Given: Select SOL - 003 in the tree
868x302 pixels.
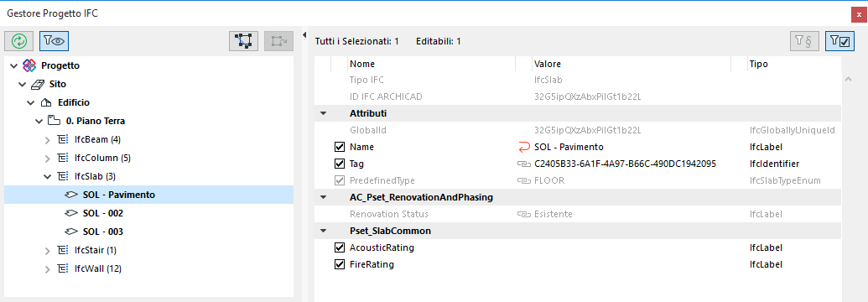Looking at the screenshot, I should point(103,232).
